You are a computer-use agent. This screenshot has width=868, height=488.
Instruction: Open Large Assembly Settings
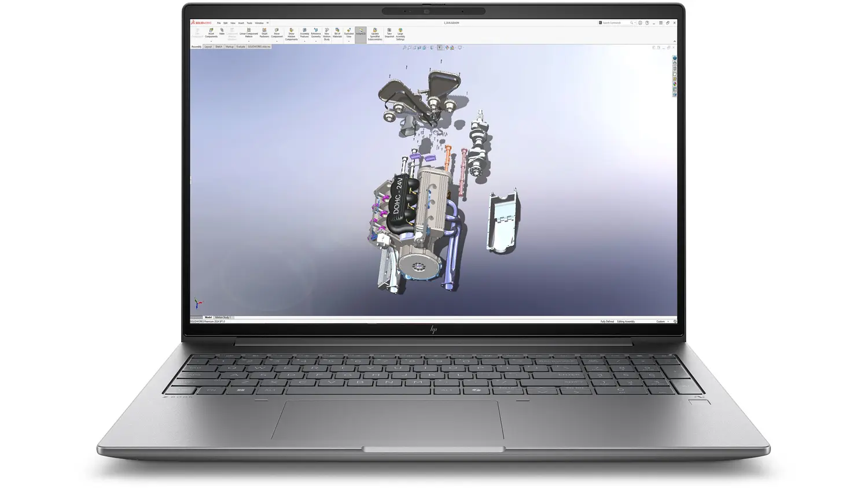pos(400,34)
